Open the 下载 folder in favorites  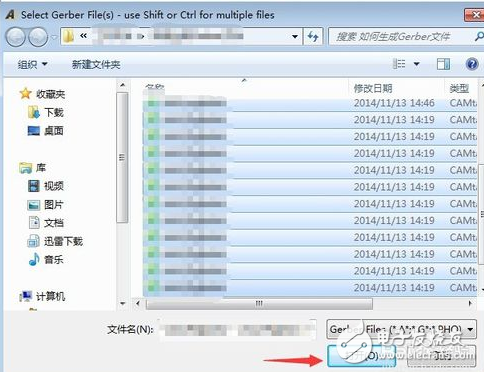[54, 112]
